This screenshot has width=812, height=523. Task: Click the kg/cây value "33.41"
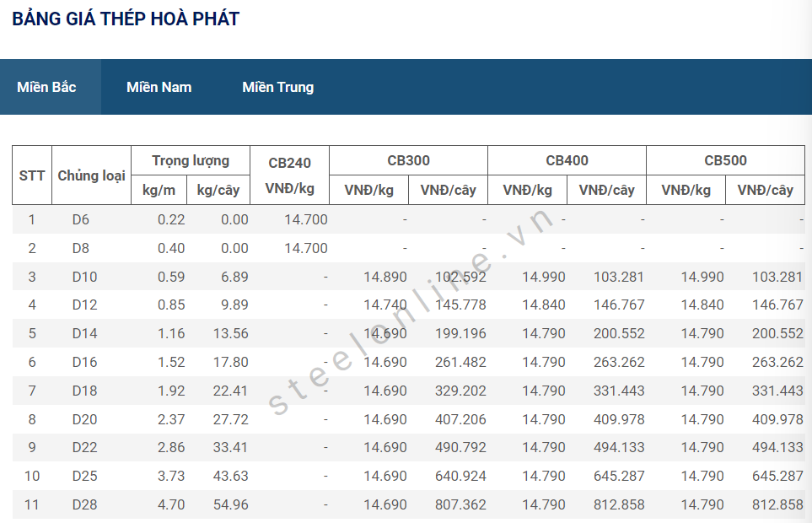[231, 447]
